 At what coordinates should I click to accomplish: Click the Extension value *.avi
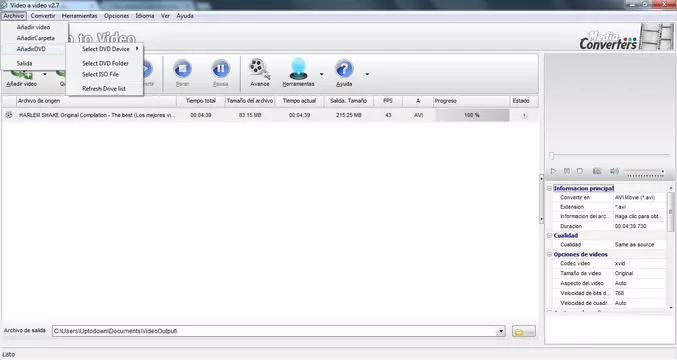620,207
